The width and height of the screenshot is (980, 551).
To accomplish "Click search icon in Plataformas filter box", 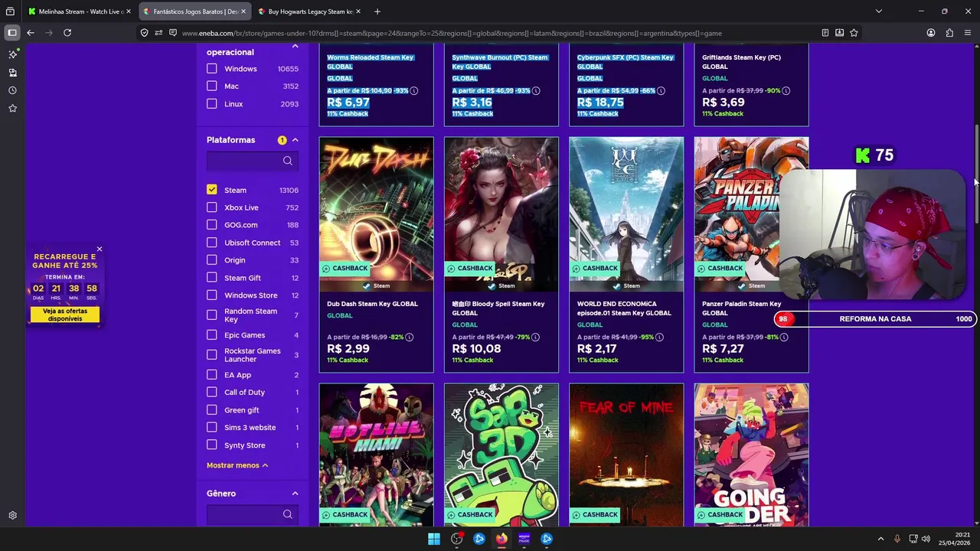I will (288, 161).
